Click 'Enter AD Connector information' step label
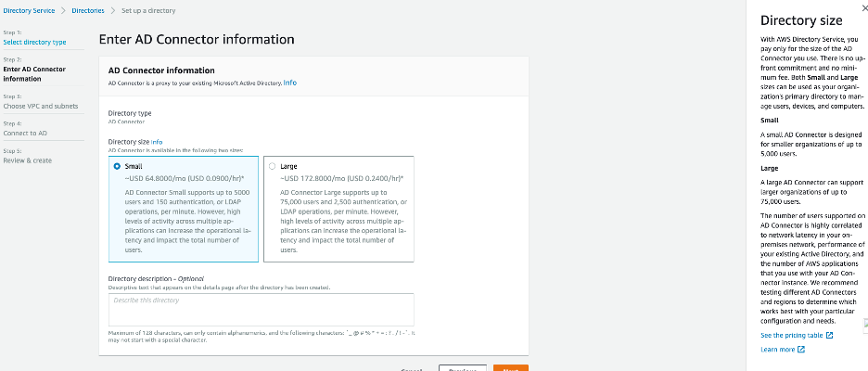 [34, 73]
